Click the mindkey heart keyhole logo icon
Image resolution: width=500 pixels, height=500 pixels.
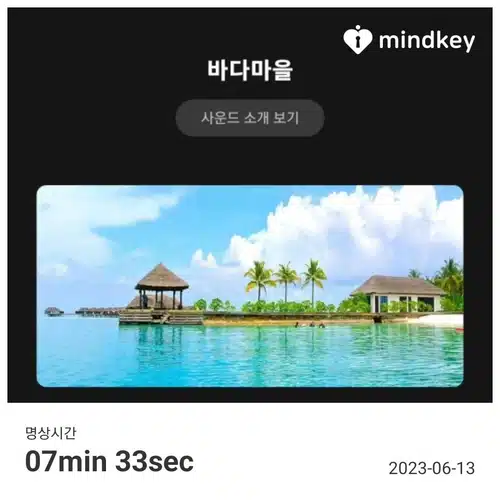[x=357, y=40]
